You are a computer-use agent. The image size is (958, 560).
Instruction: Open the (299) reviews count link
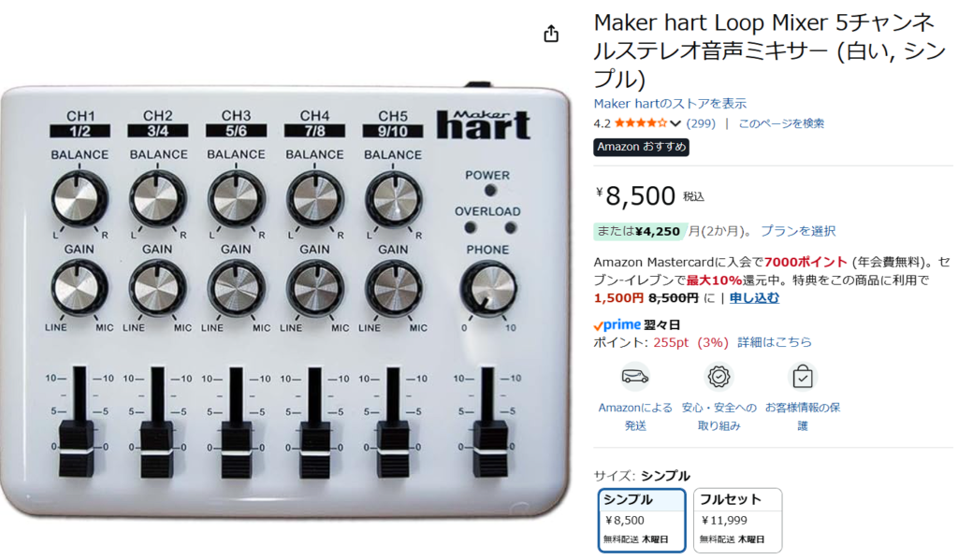[702, 122]
